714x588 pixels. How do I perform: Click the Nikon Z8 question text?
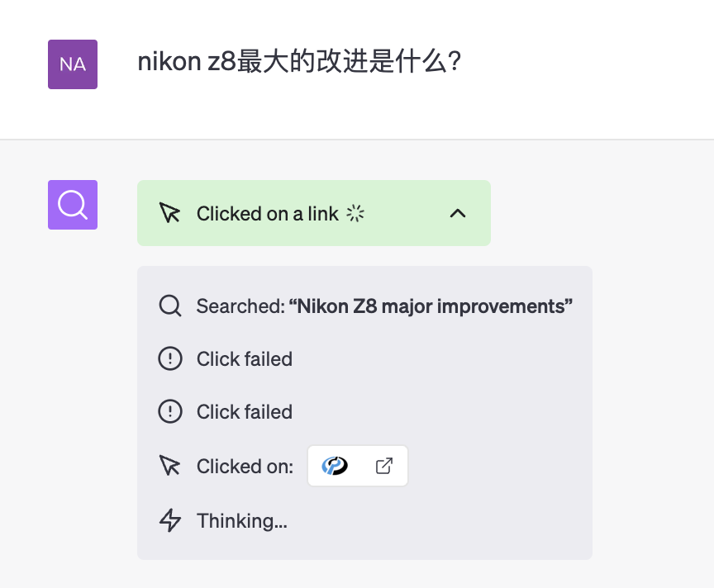[x=298, y=63]
